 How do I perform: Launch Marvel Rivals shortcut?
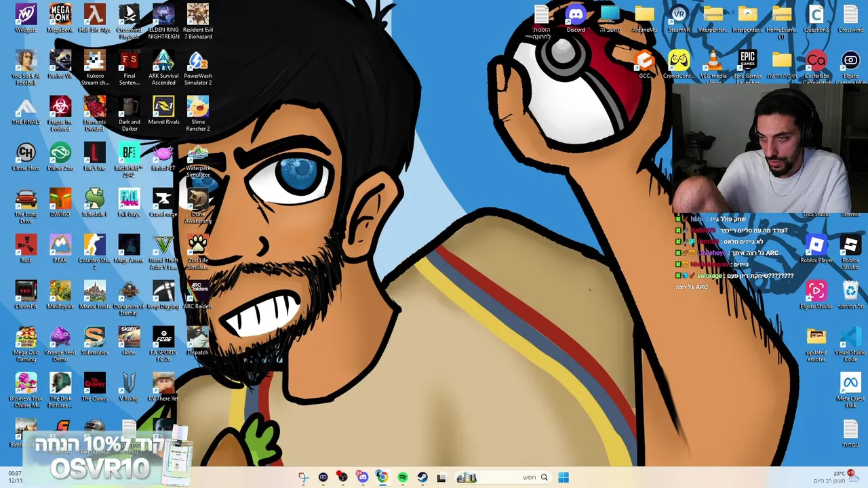[x=163, y=110]
